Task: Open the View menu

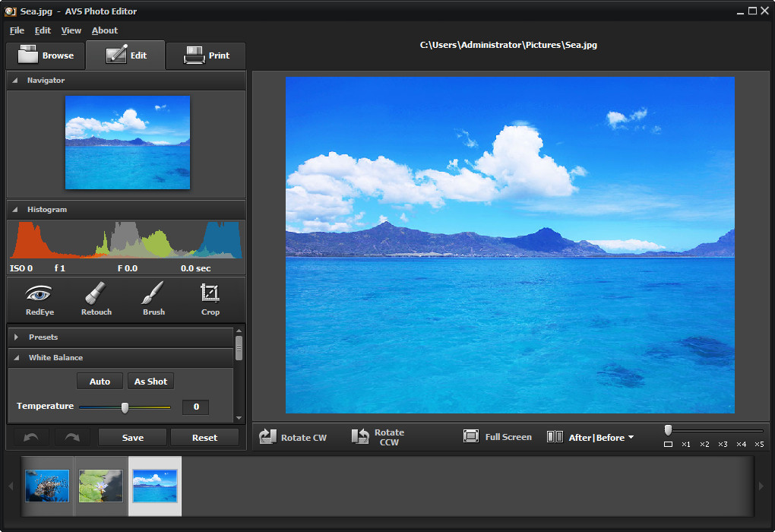Action: 71,30
